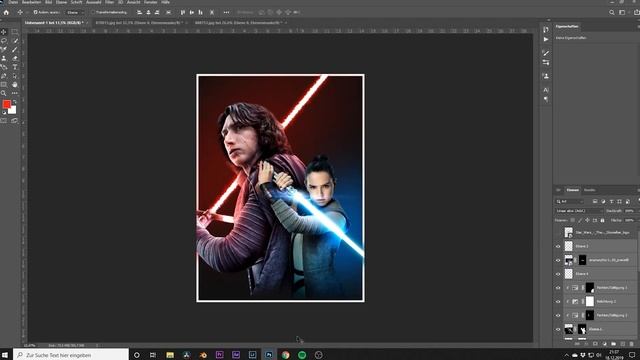The height and width of the screenshot is (360, 640).
Task: Open Spotify from the taskbar
Action: point(302,355)
